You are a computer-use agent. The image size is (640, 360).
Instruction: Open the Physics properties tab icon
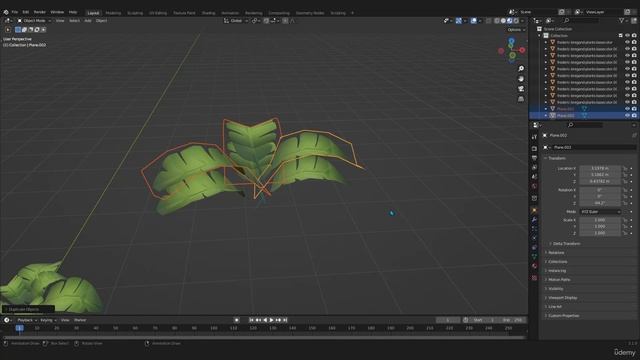point(534,238)
